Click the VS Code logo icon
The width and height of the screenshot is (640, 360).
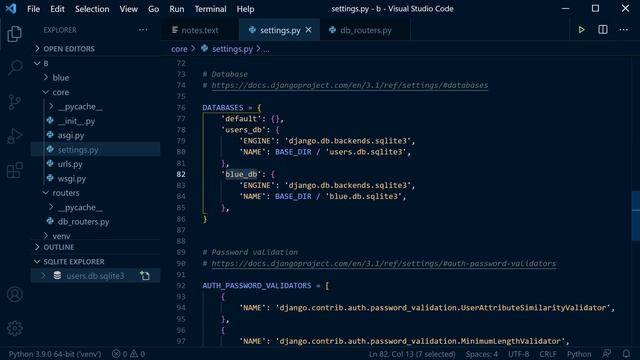click(x=11, y=9)
